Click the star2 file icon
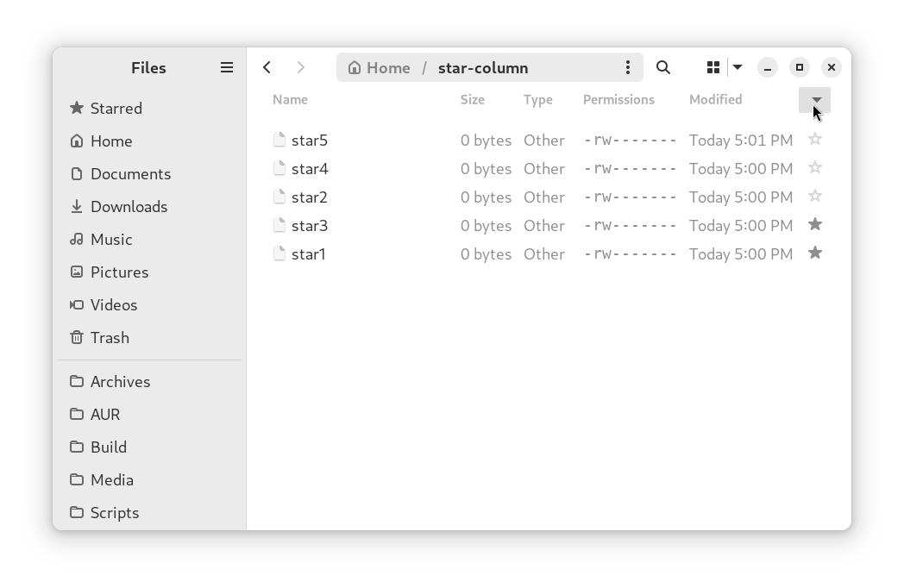904x588 pixels. tap(279, 196)
